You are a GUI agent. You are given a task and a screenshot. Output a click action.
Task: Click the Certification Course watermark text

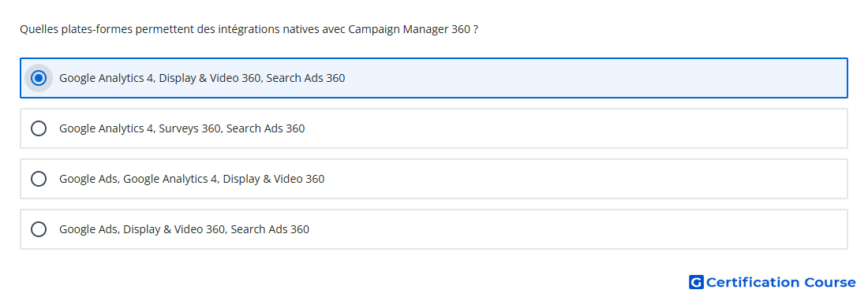coord(780,282)
